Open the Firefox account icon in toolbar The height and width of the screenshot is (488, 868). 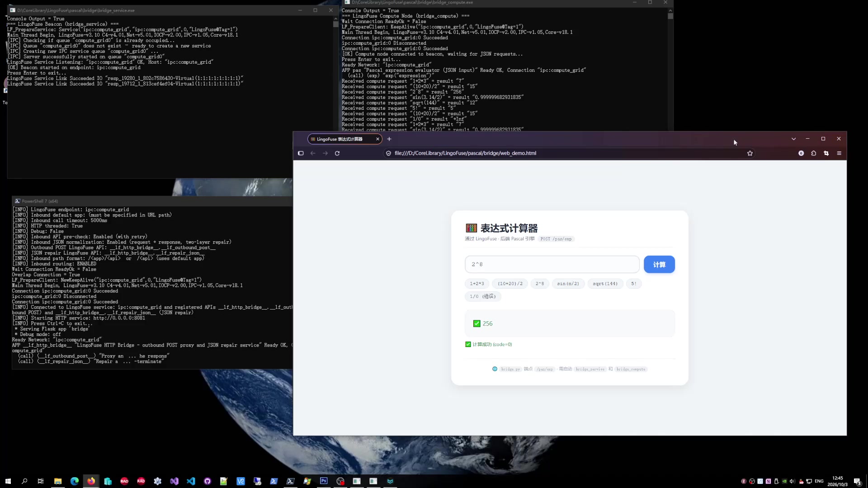(x=801, y=153)
